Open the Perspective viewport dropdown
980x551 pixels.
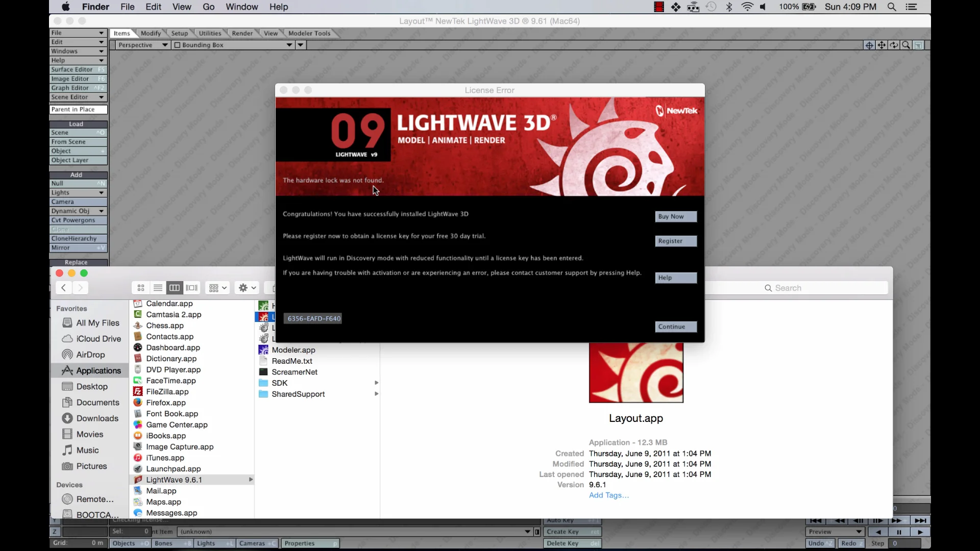142,45
